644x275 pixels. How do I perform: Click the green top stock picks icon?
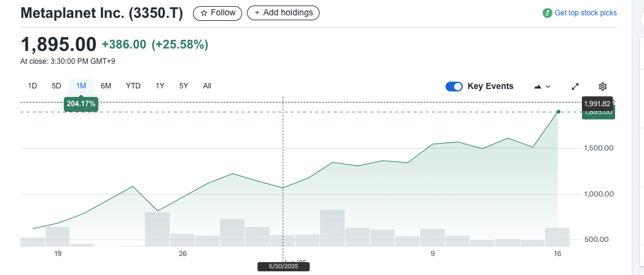pyautogui.click(x=548, y=13)
